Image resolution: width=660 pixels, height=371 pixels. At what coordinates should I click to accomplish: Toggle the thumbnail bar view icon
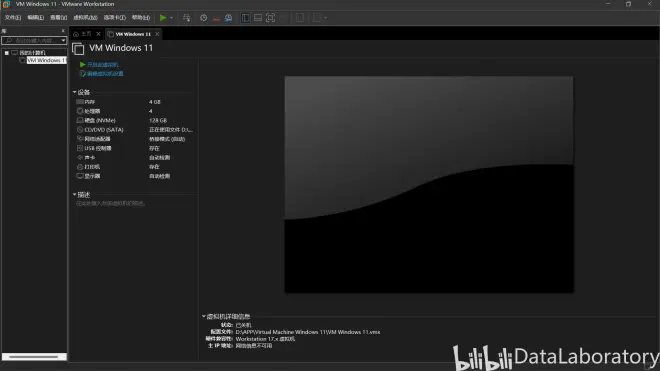click(258, 18)
